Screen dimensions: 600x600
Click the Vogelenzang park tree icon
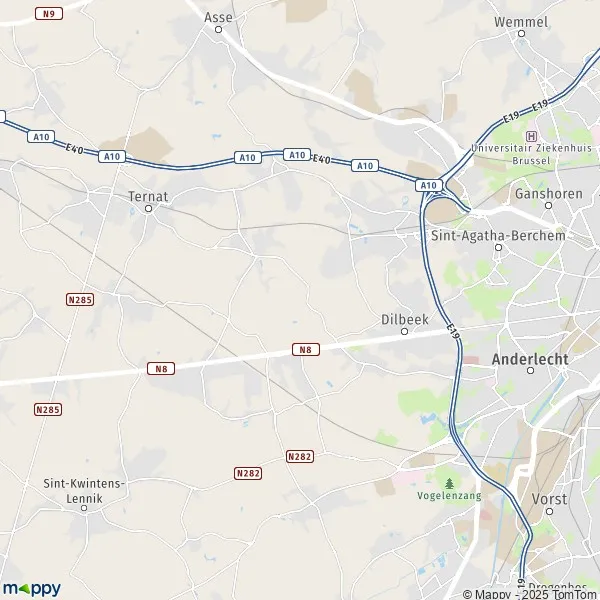point(450,484)
